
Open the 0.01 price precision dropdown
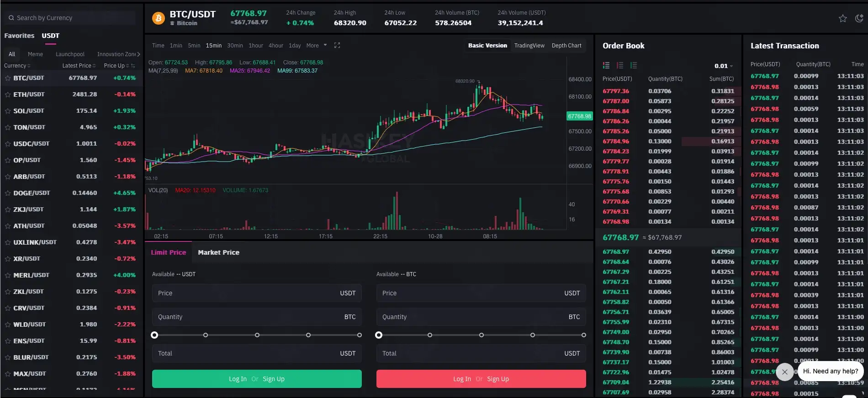(x=724, y=66)
